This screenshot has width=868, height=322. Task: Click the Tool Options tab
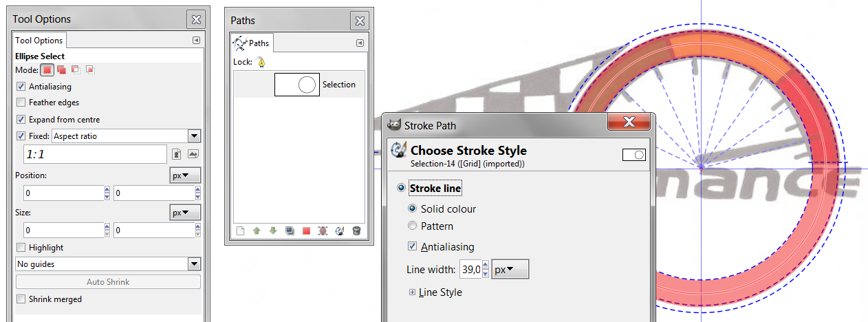39,41
